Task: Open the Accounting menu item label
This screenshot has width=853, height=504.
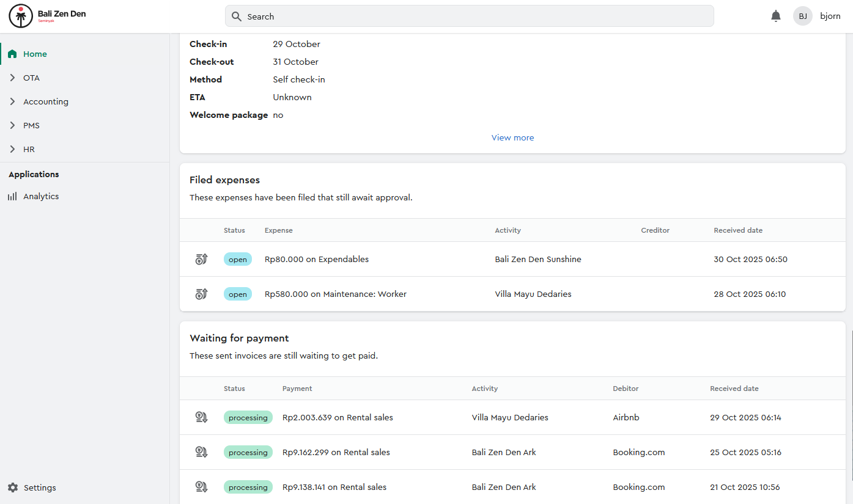Action: click(x=46, y=101)
